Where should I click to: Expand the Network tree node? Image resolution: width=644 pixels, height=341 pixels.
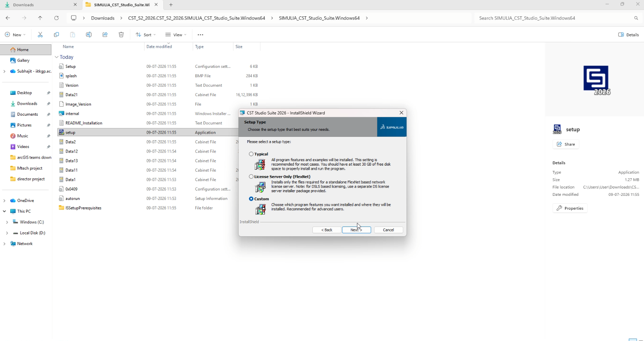point(4,244)
